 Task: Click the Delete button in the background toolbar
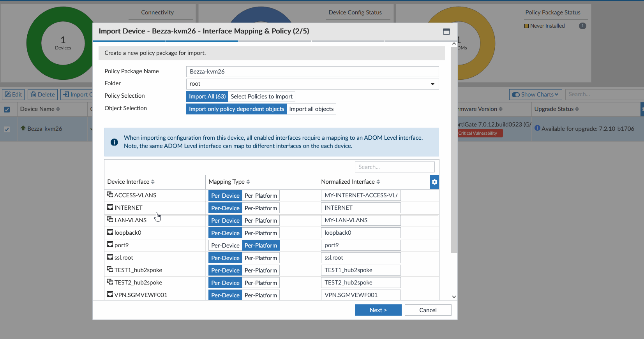tap(42, 95)
